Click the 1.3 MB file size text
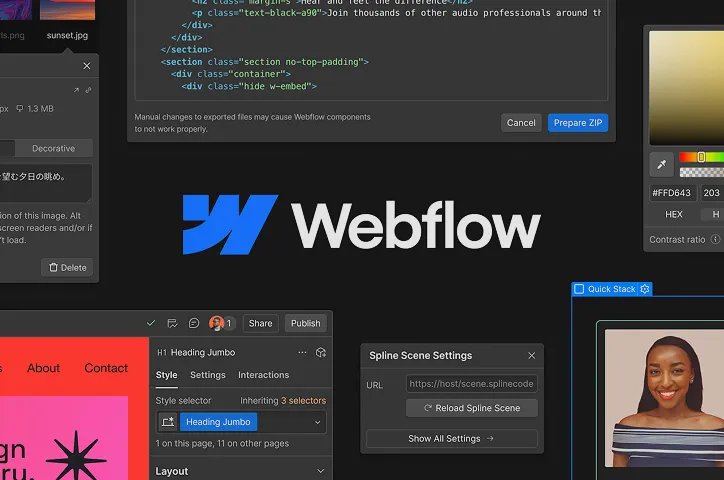The image size is (724, 480). pyautogui.click(x=40, y=109)
